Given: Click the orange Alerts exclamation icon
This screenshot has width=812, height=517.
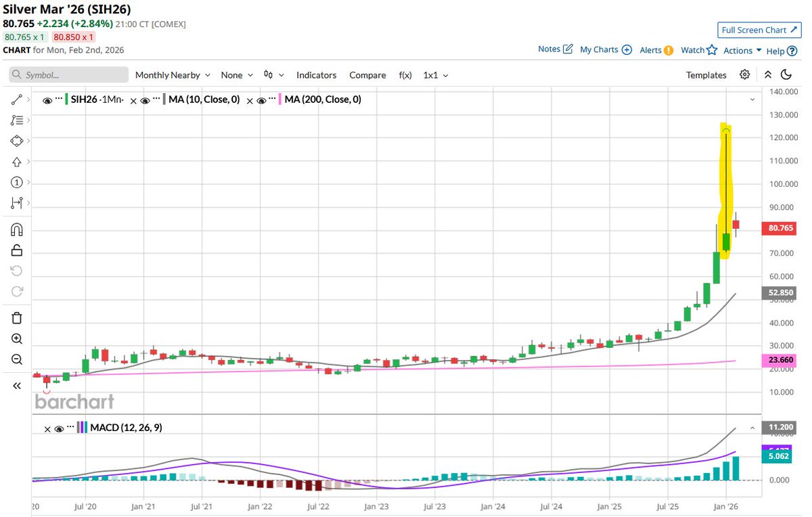Looking at the screenshot, I should click(669, 50).
